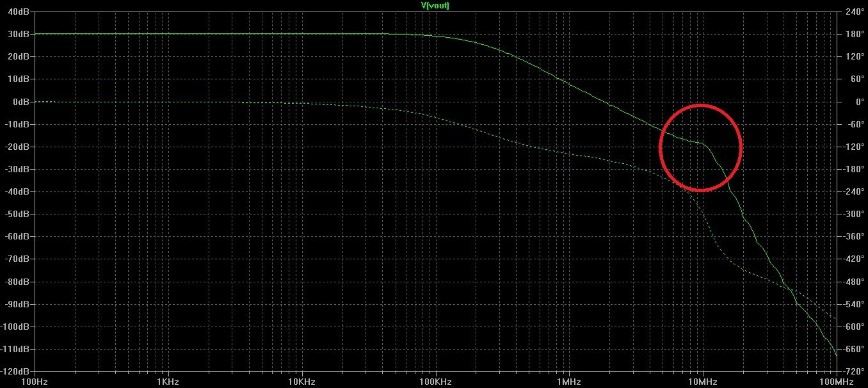Click the -110dB axis label
The height and width of the screenshot is (388, 868).
pos(16,349)
